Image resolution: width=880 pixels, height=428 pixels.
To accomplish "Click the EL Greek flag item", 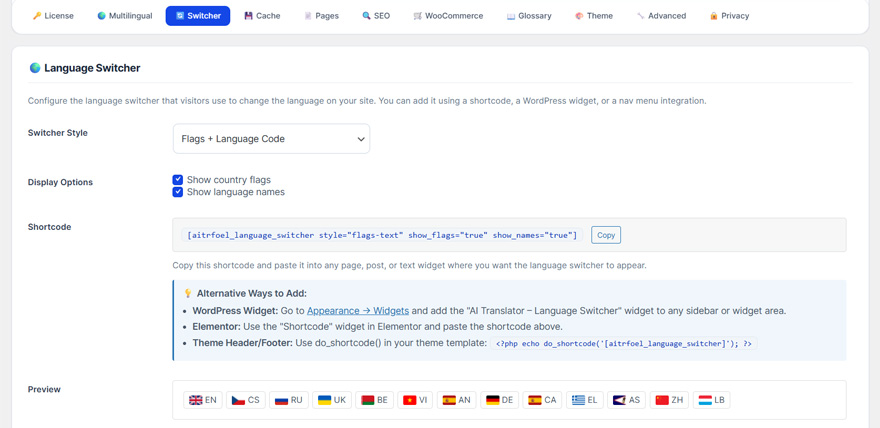I will pyautogui.click(x=584, y=400).
